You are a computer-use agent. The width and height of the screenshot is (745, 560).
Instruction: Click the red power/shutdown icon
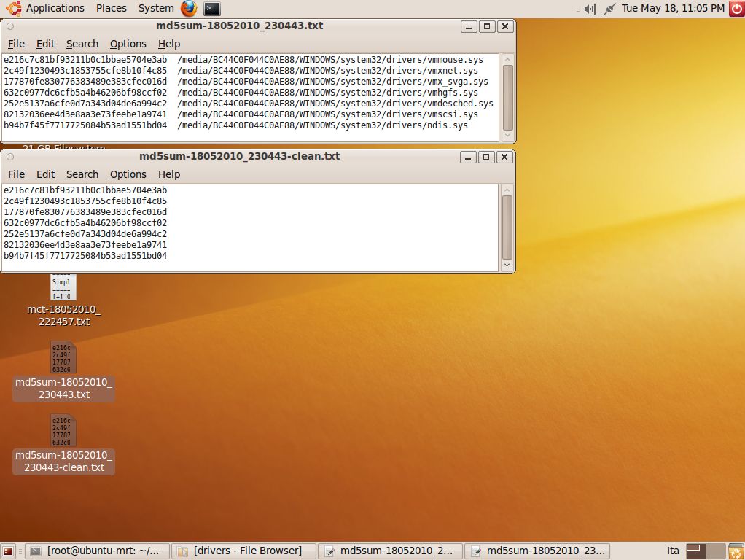[x=736, y=9]
